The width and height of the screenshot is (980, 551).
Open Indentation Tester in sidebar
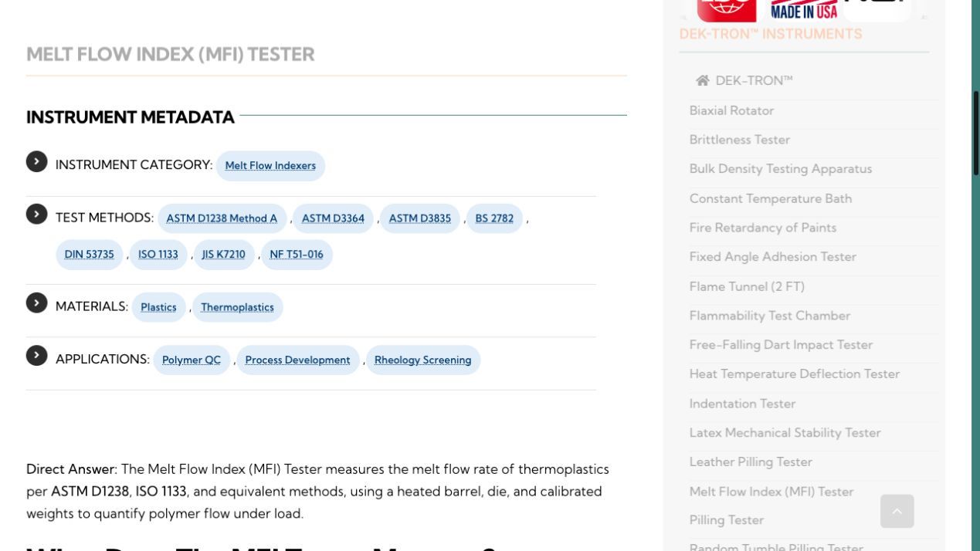(742, 404)
